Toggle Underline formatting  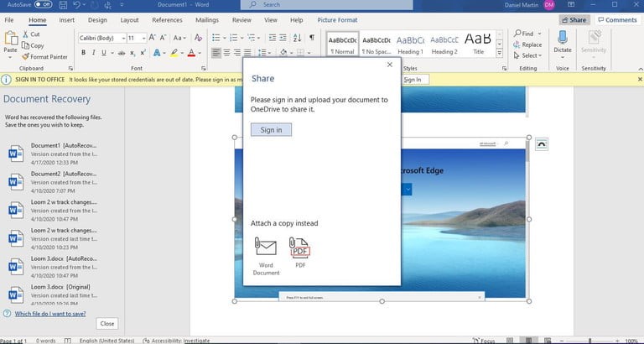coord(104,53)
